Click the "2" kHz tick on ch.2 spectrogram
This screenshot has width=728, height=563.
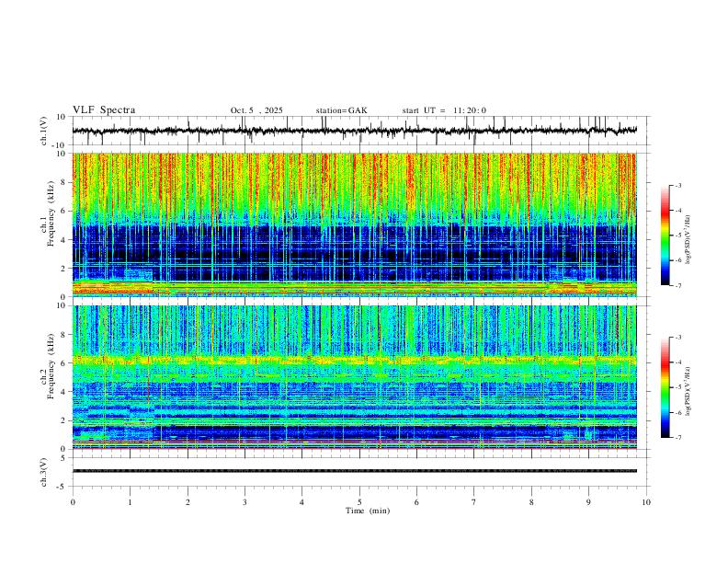point(64,420)
